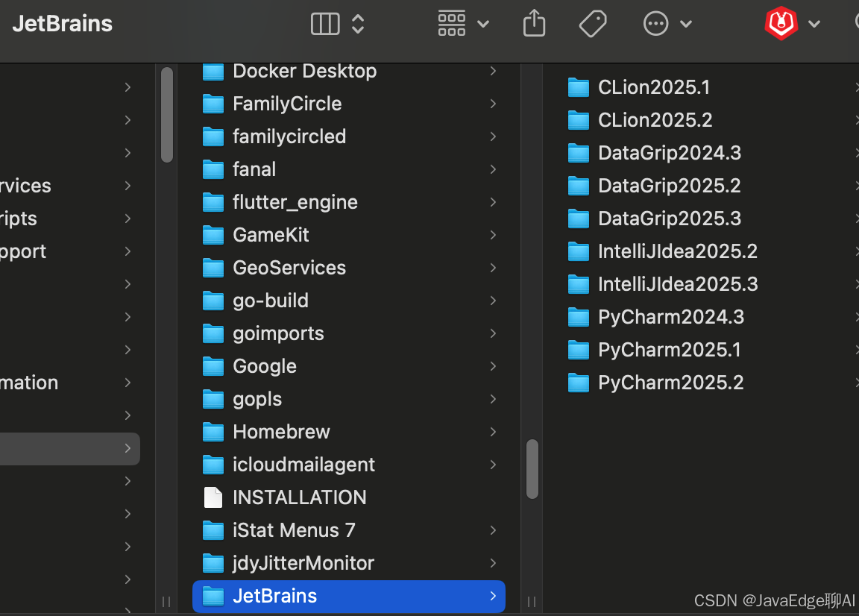Click the folder icon beside PyCharm2025.2

pos(579,383)
